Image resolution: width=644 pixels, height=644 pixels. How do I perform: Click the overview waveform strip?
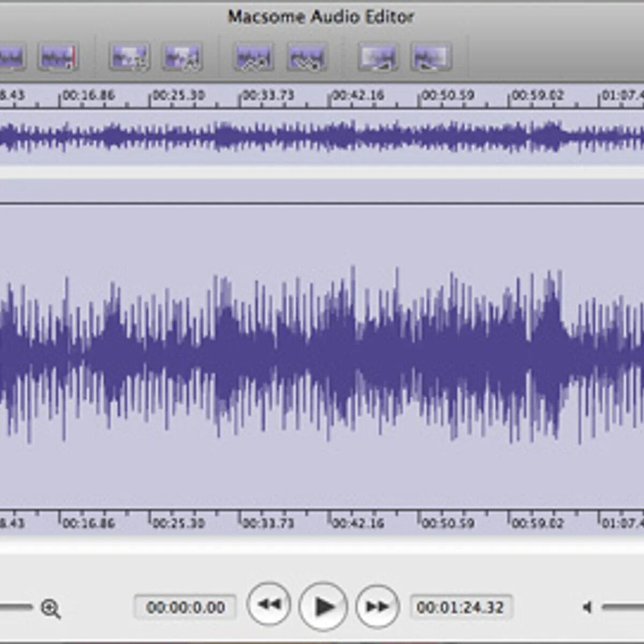click(x=322, y=137)
